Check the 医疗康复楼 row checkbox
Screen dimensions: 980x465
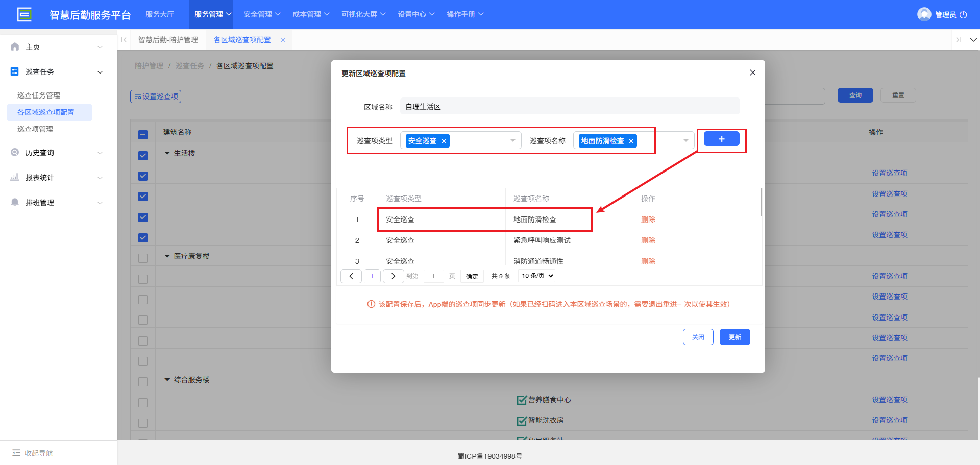tap(143, 258)
